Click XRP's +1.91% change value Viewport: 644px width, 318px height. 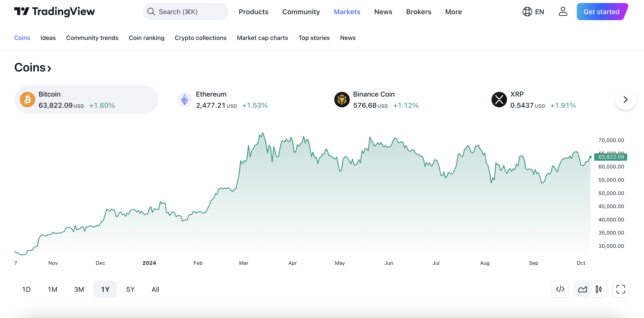click(x=563, y=105)
